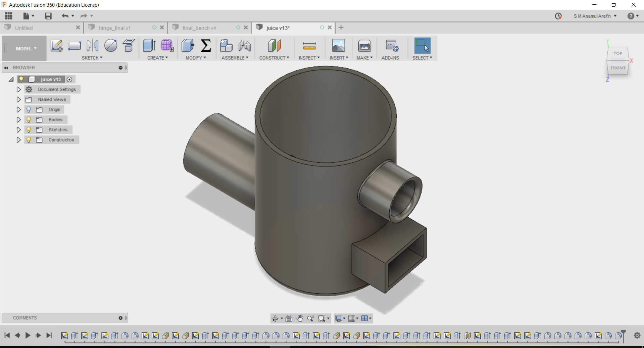Show the Origin folder via lightbulb
This screenshot has height=348, width=644.
point(29,110)
